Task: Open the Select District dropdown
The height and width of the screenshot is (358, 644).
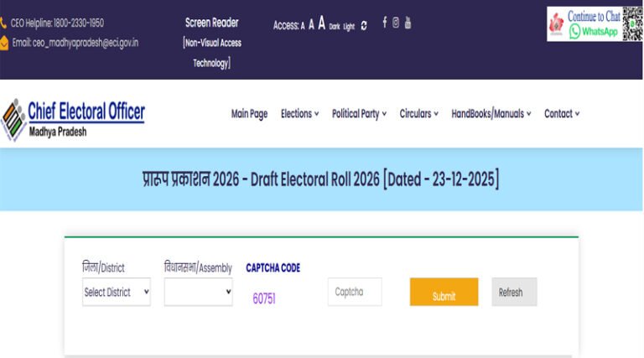Action: point(117,292)
